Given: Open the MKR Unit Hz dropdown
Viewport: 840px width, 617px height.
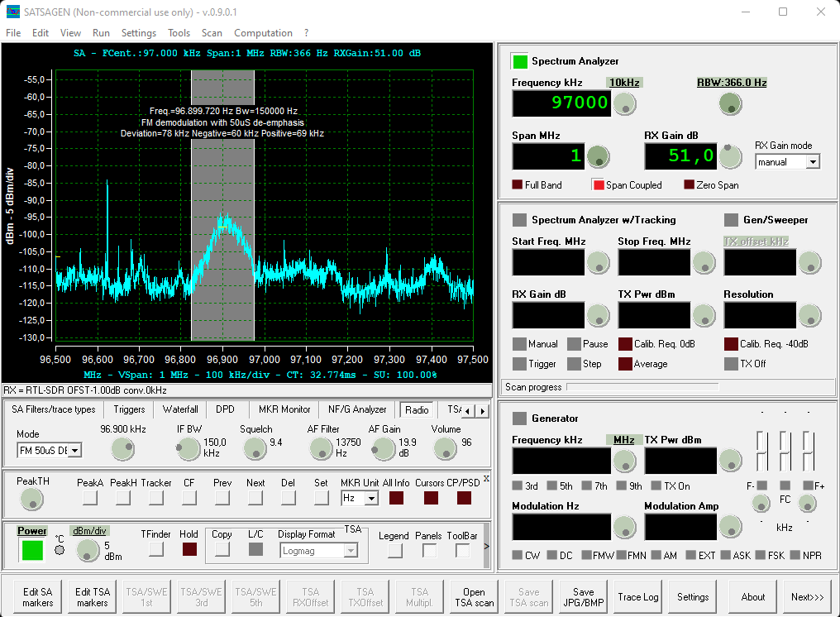Looking at the screenshot, I should (x=371, y=499).
